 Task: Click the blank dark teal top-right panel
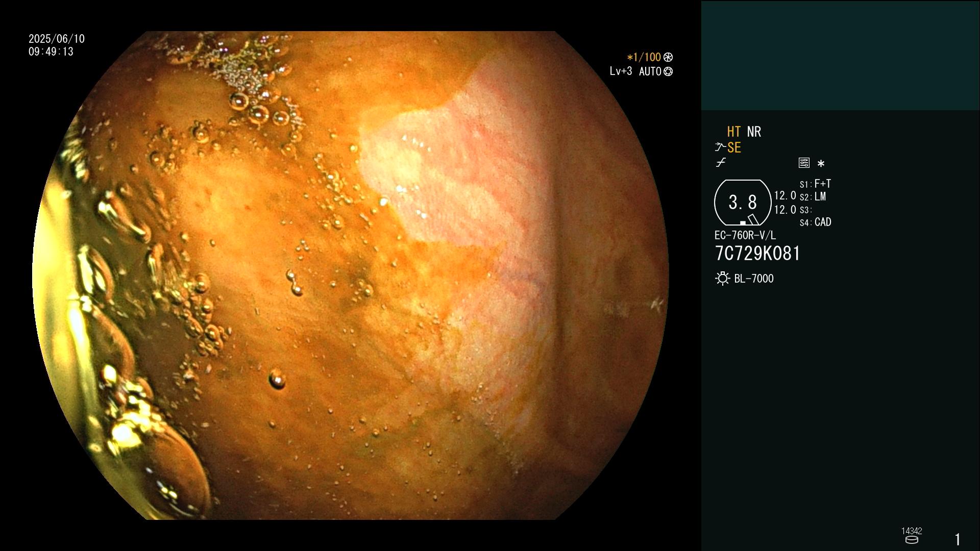click(840, 55)
